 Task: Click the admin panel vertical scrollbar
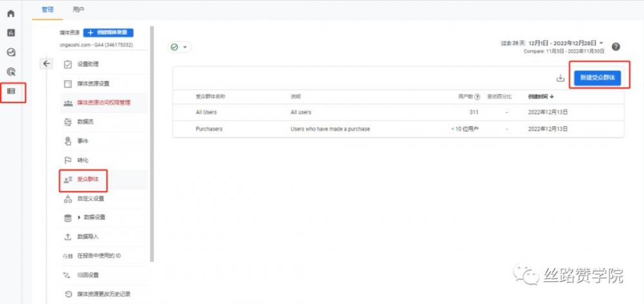[152, 144]
